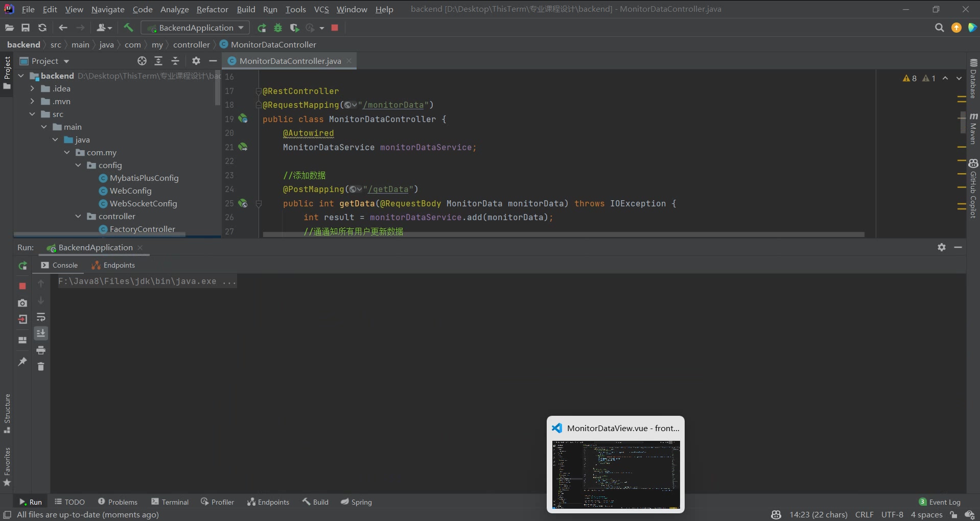Toggle scroll to end of console
Screen dimensions: 980x521
tap(41, 334)
